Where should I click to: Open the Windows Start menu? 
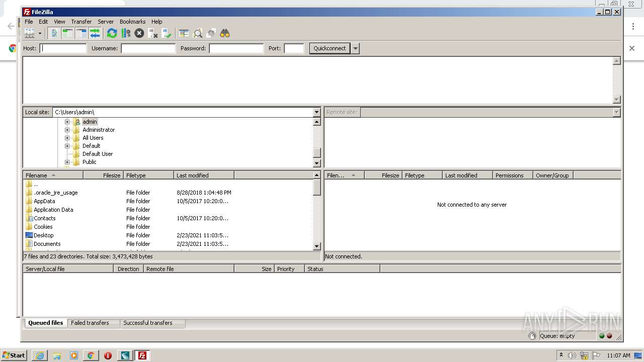coord(14,355)
